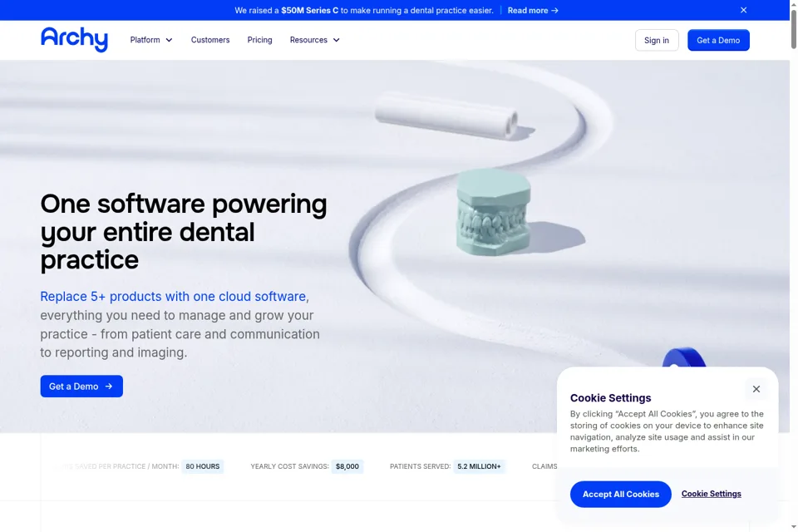The width and height of the screenshot is (798, 532).
Task: Open the Platform menu
Action: 151,40
